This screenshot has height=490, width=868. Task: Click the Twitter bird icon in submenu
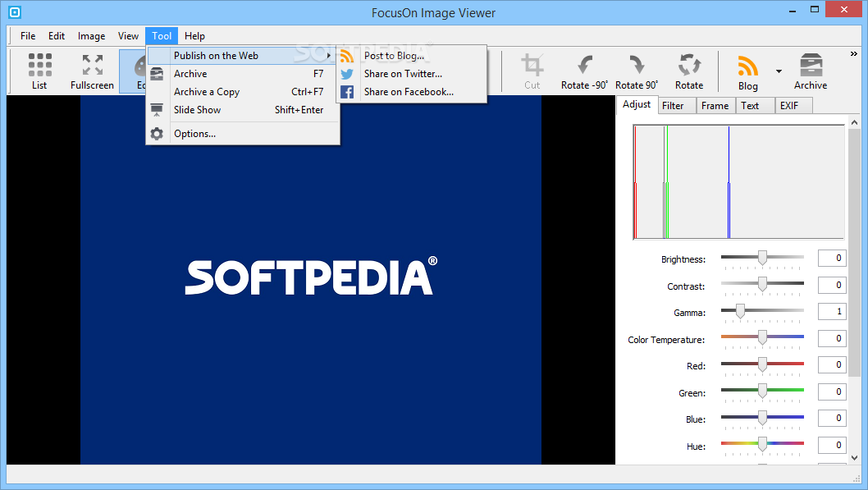click(x=347, y=74)
